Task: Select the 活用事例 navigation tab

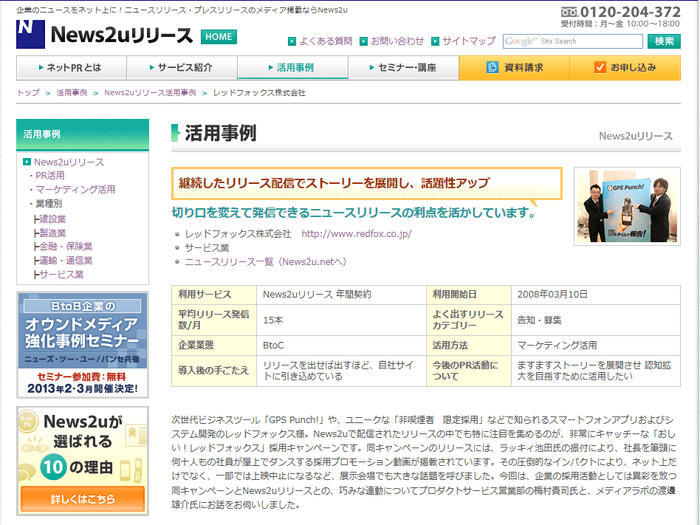Action: 292,67
